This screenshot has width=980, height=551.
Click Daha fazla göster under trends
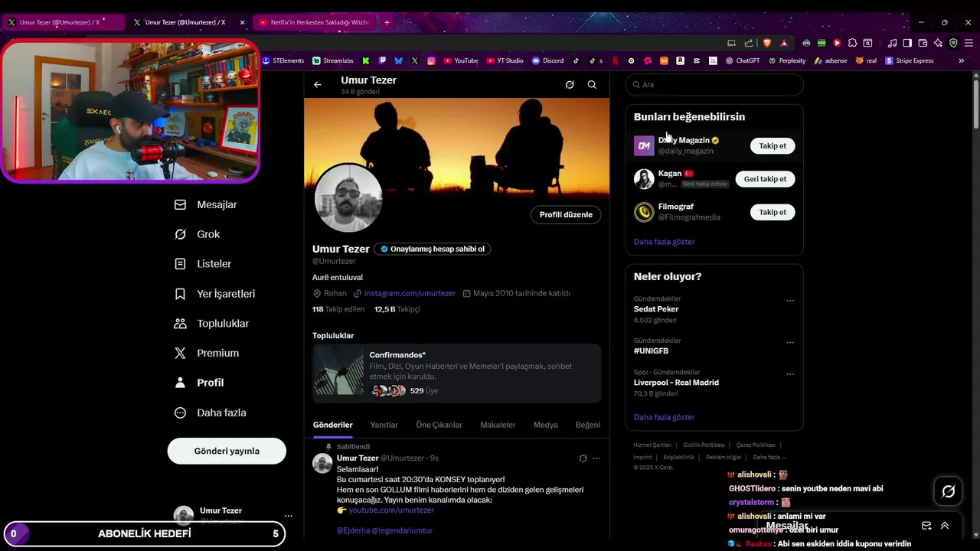[665, 417]
